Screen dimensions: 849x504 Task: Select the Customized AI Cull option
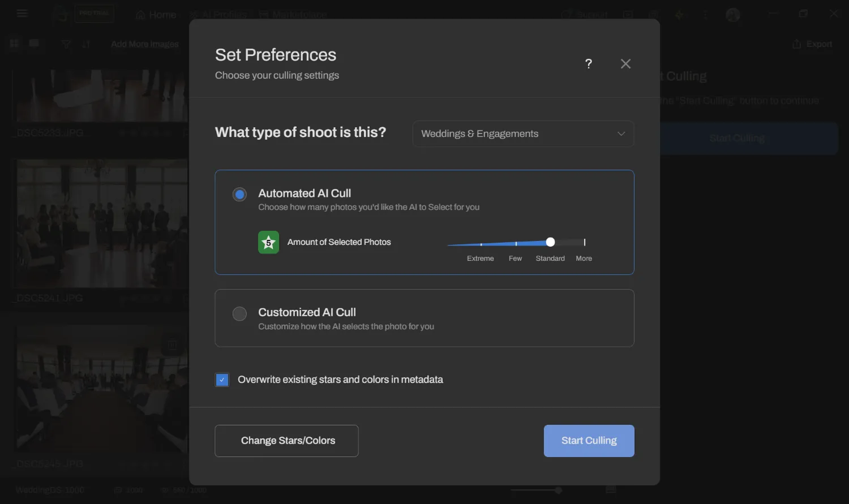[239, 313]
